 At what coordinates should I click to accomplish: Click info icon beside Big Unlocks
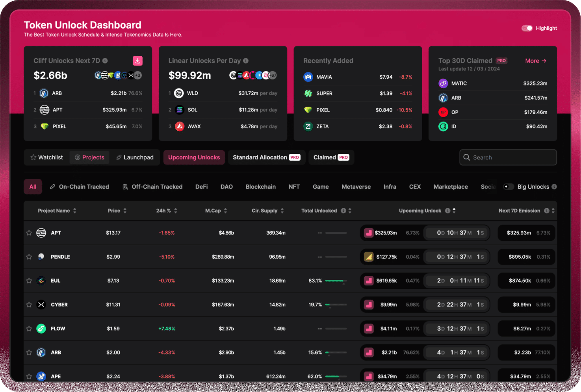click(554, 187)
